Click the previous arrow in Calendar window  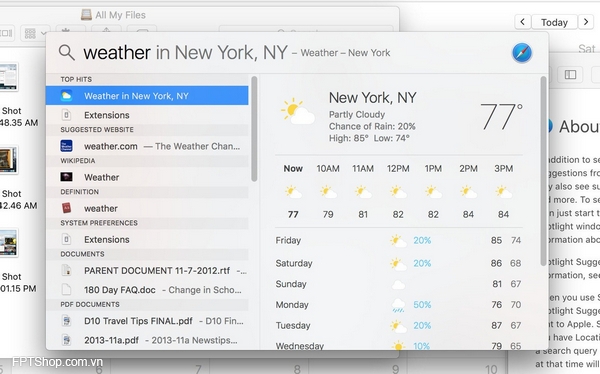(522, 22)
